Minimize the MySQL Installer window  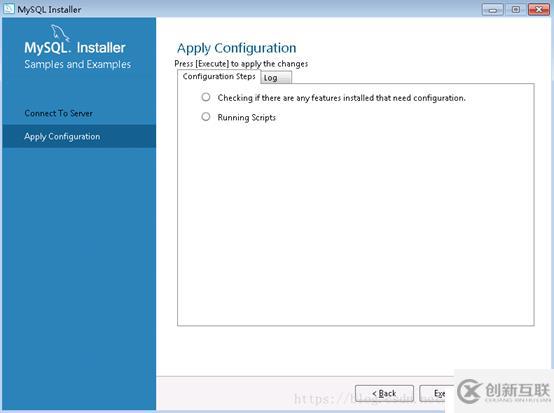[493, 10]
